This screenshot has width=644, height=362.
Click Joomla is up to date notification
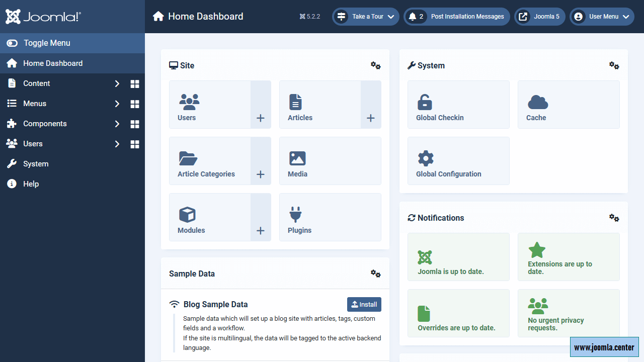[458, 257]
